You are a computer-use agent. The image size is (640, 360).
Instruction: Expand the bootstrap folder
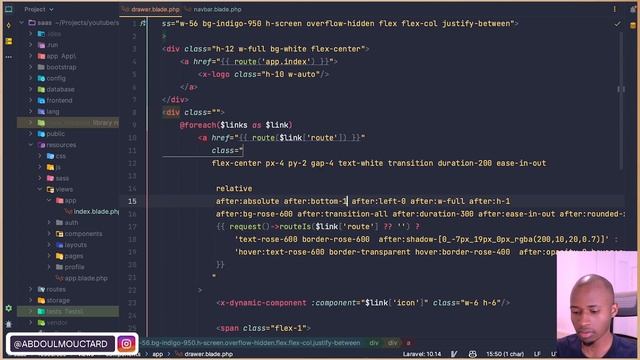(x=31, y=67)
